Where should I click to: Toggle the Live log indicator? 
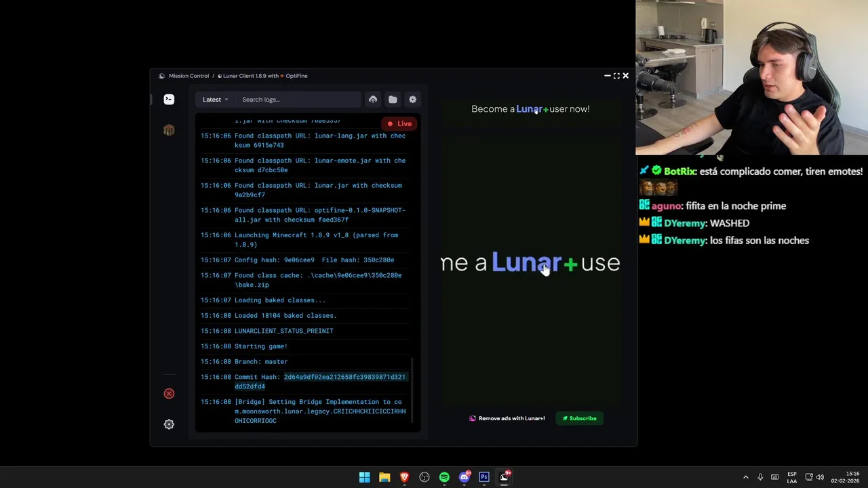399,123
